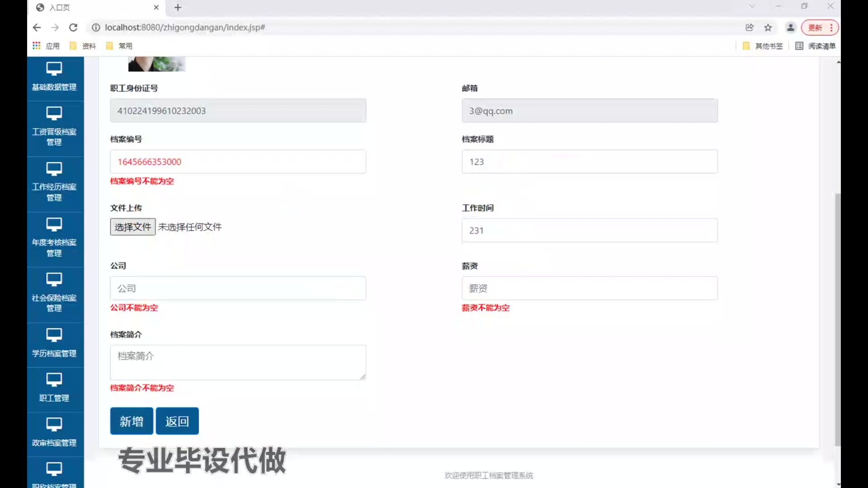Open 政审档案管理 sidebar icon
Screen dimensions: 868x488
(54, 424)
